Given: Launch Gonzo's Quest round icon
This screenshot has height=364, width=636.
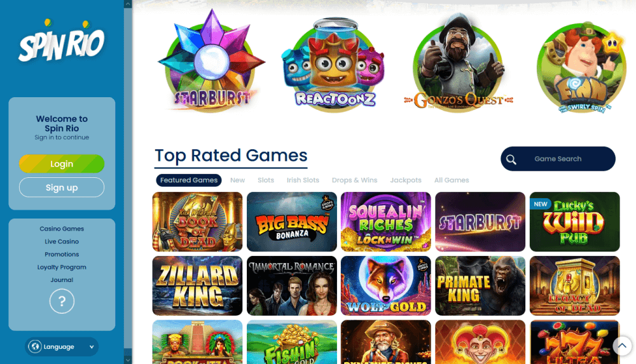Looking at the screenshot, I should [x=459, y=63].
